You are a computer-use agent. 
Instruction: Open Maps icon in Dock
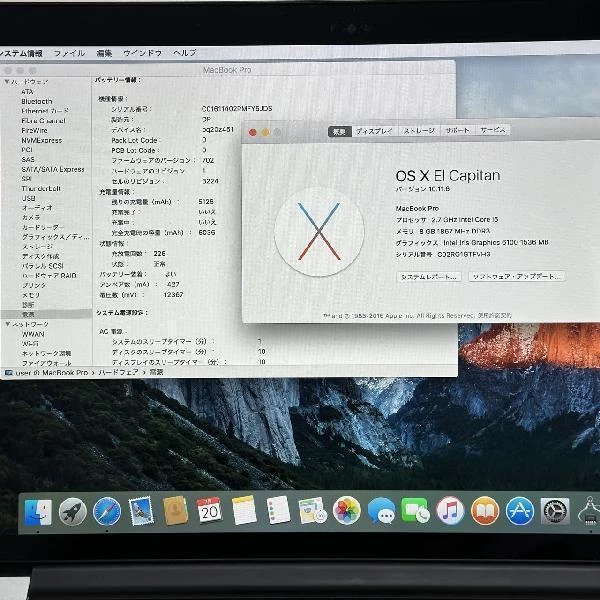click(312, 510)
